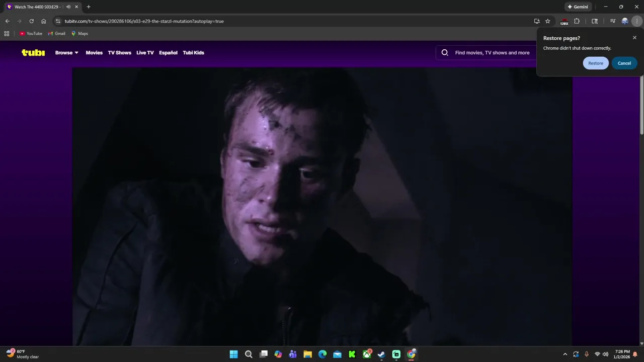Open the YouTube bookmark

[31, 33]
